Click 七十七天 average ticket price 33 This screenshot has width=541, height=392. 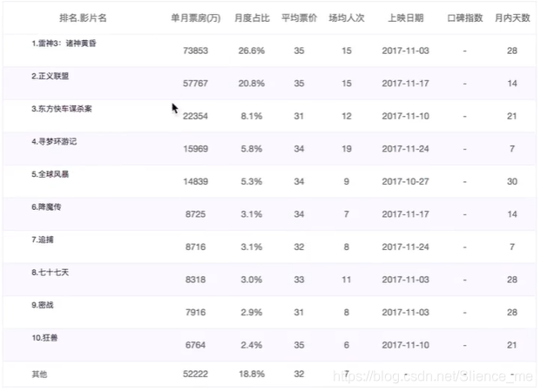pos(299,280)
